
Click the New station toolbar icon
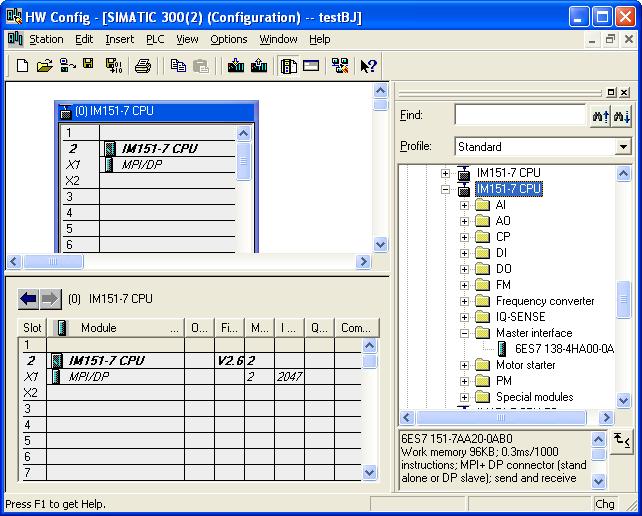click(22, 66)
